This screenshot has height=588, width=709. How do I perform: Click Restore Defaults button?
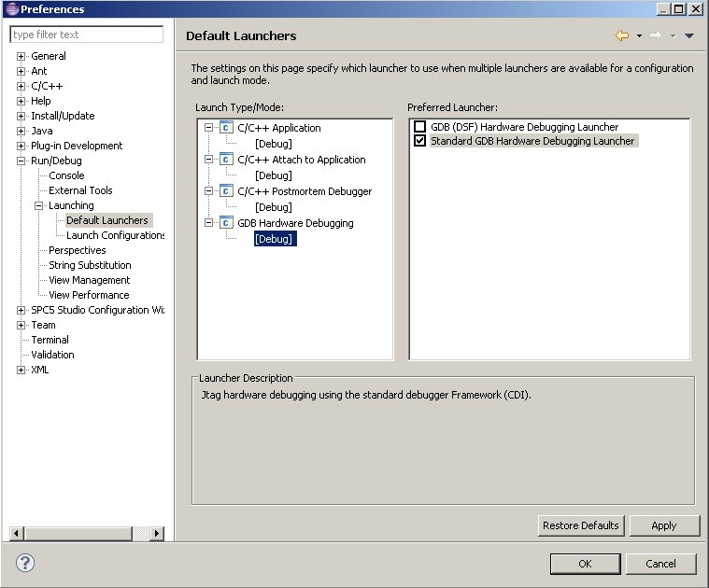[x=581, y=525]
